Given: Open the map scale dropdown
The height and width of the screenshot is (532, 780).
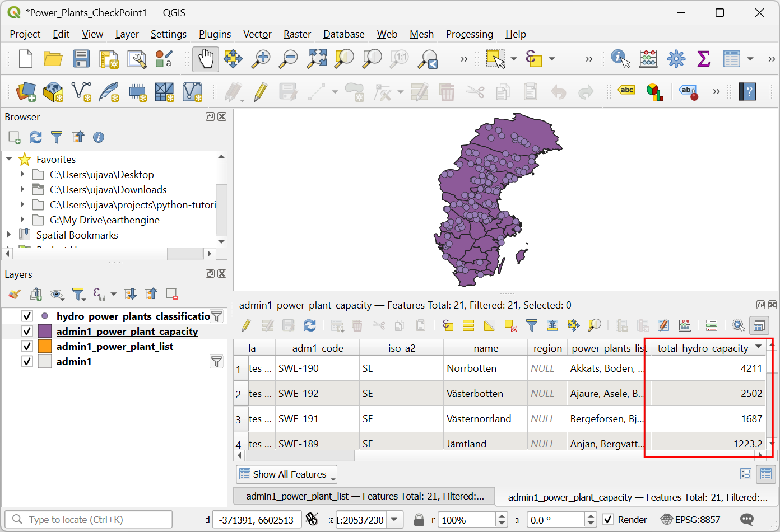Looking at the screenshot, I should tap(395, 520).
